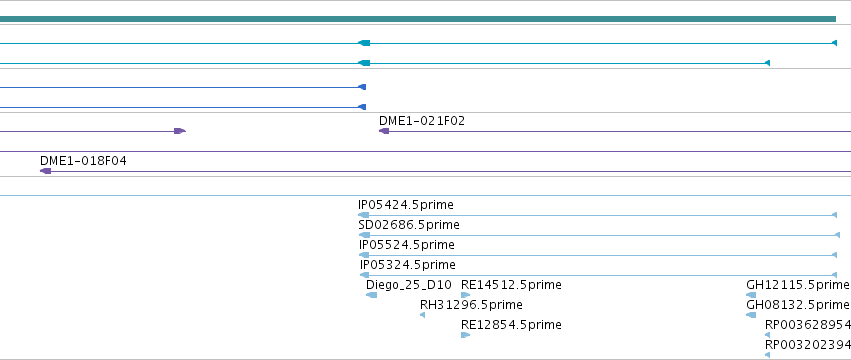Click the DME1-018F04 purple arrowhead

(x=46, y=171)
